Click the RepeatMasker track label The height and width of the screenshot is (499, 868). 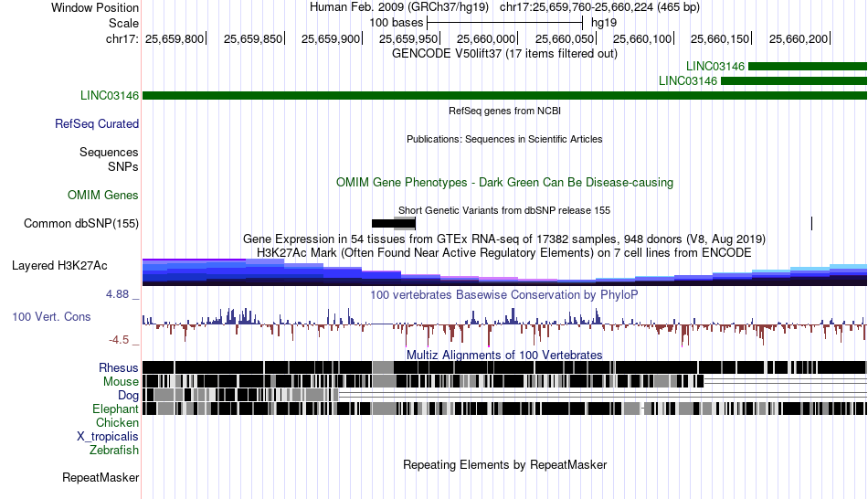[x=101, y=478]
